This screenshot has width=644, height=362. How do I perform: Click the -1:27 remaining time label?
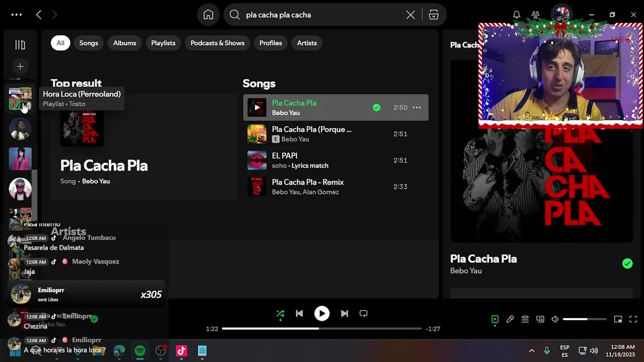[433, 329]
